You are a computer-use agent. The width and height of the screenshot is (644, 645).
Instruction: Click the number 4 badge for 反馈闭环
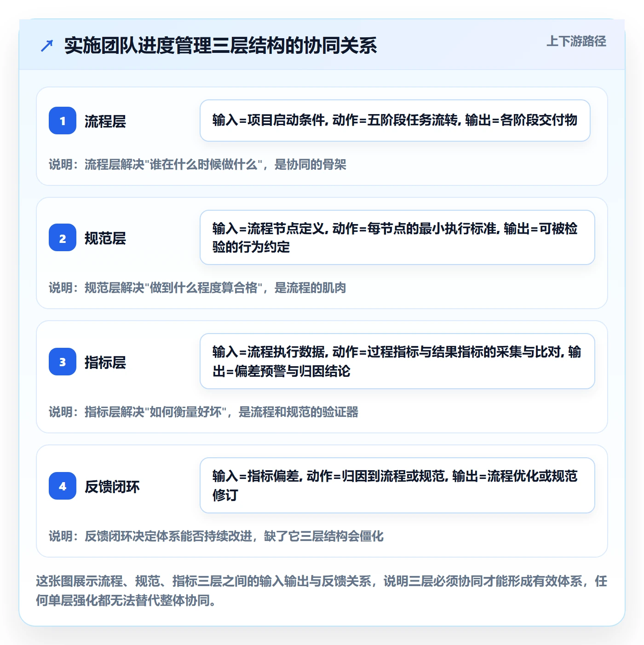point(63,486)
